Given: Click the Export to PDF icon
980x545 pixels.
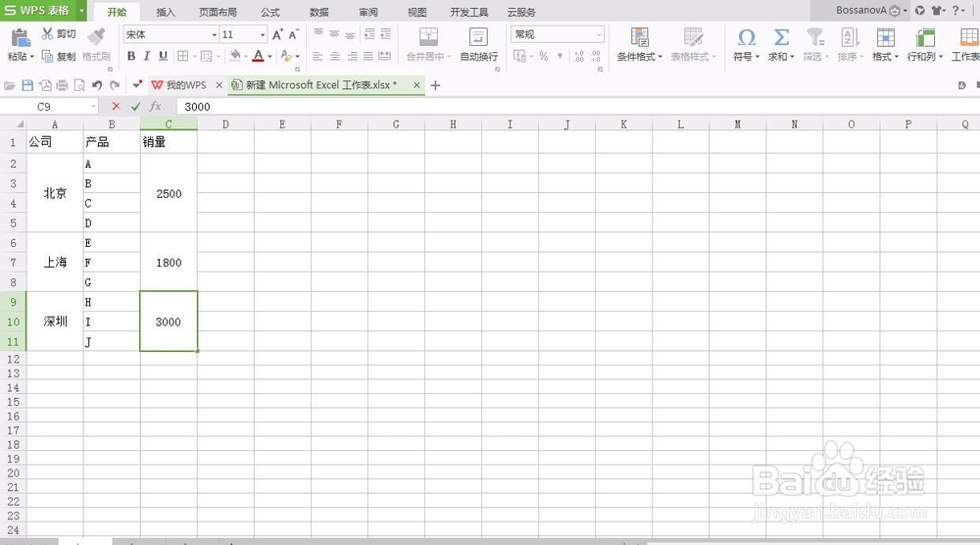Looking at the screenshot, I should tap(45, 85).
